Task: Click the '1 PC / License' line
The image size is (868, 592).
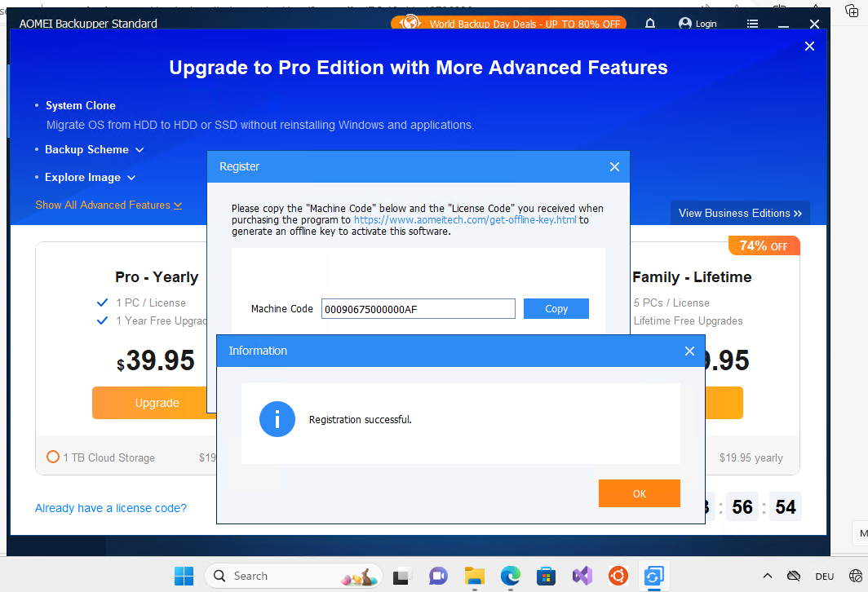Action: point(151,303)
